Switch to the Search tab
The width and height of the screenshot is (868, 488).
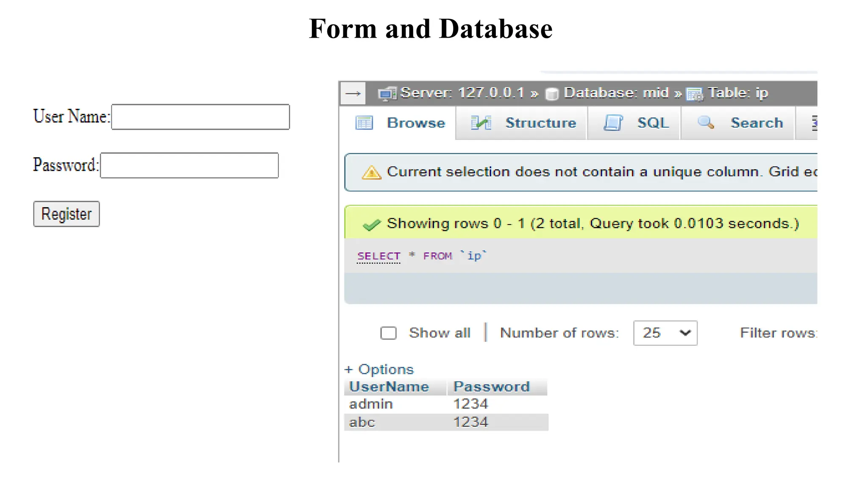[738, 123]
